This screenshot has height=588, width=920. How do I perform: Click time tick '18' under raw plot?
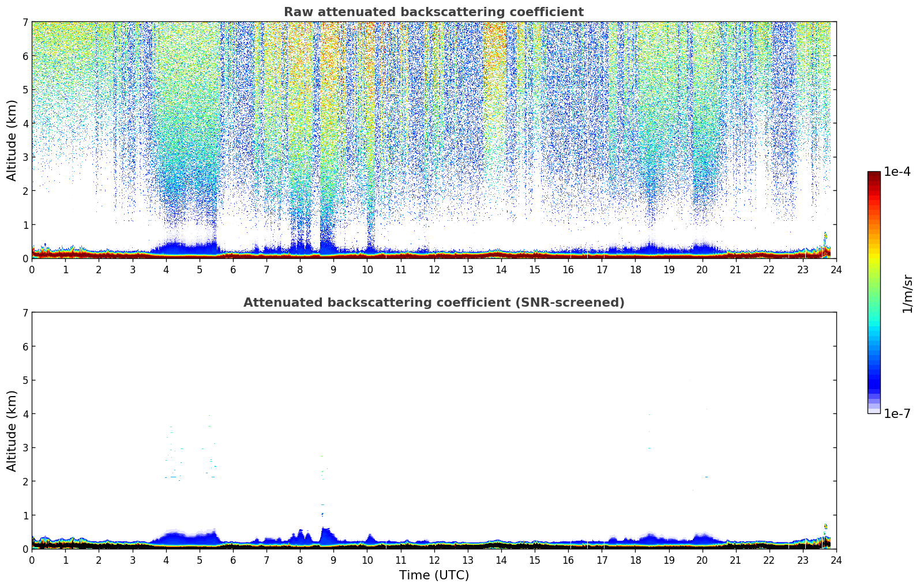click(635, 269)
